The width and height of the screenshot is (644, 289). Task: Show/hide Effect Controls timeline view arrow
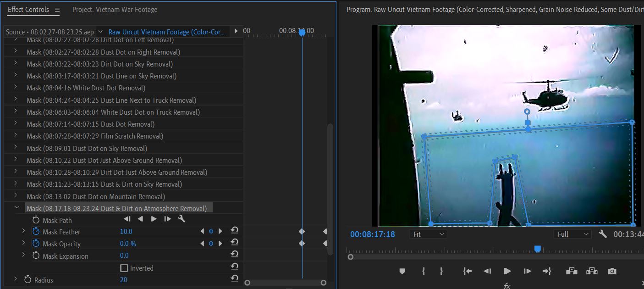click(236, 31)
